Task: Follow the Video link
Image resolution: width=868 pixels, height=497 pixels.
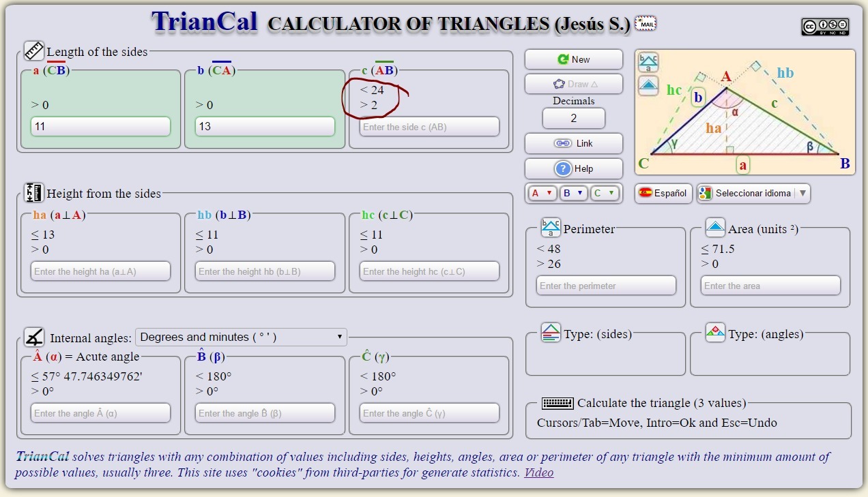Action: (x=538, y=472)
